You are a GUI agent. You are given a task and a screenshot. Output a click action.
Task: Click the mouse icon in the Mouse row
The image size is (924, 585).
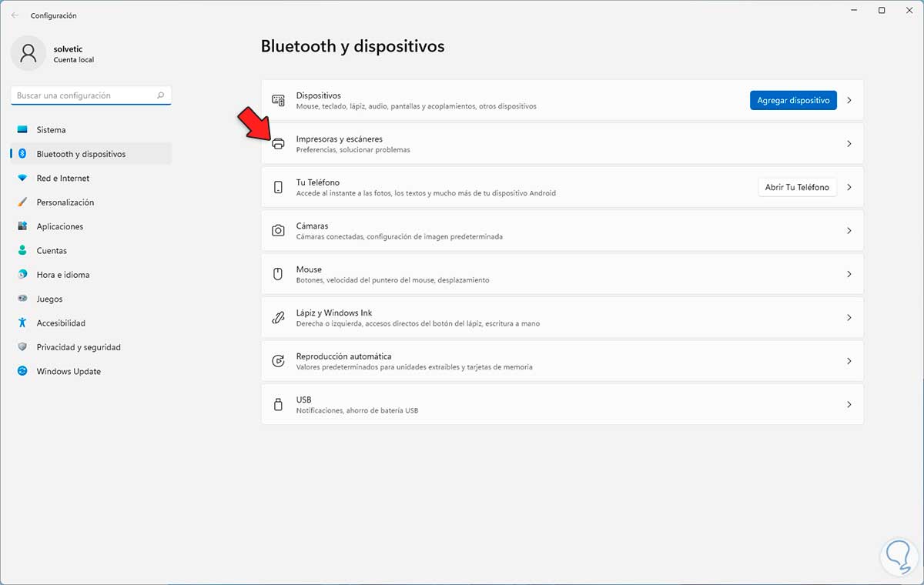[278, 274]
